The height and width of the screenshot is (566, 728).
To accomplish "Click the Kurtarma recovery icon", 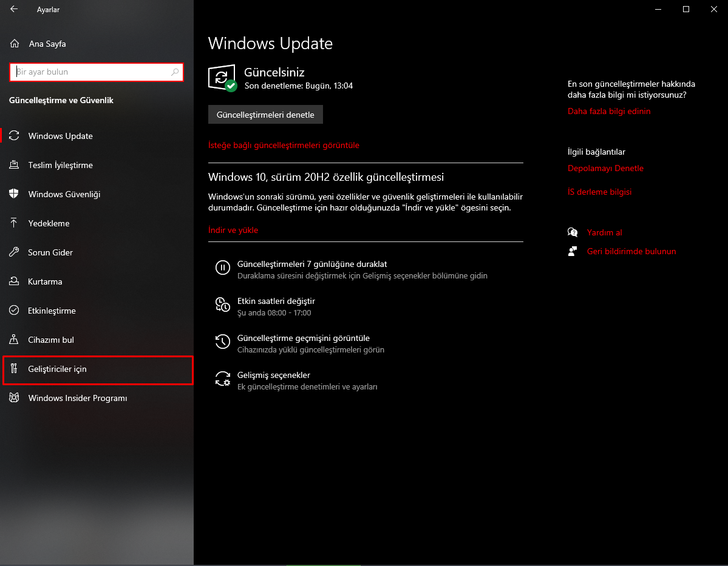I will pos(14,281).
